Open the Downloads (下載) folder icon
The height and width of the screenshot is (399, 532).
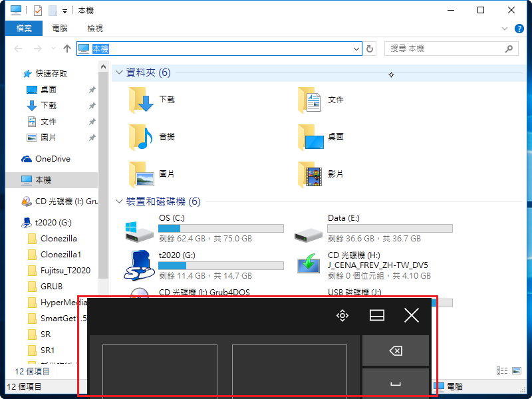[x=141, y=100]
